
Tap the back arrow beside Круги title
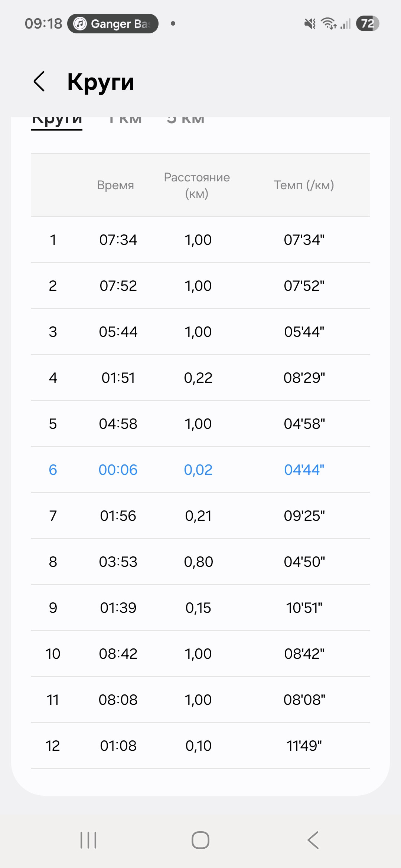pos(39,81)
